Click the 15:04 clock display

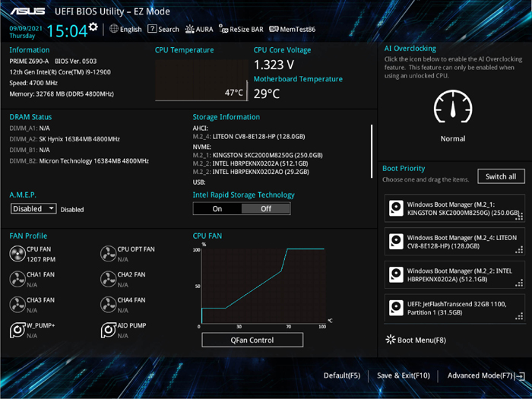67,31
